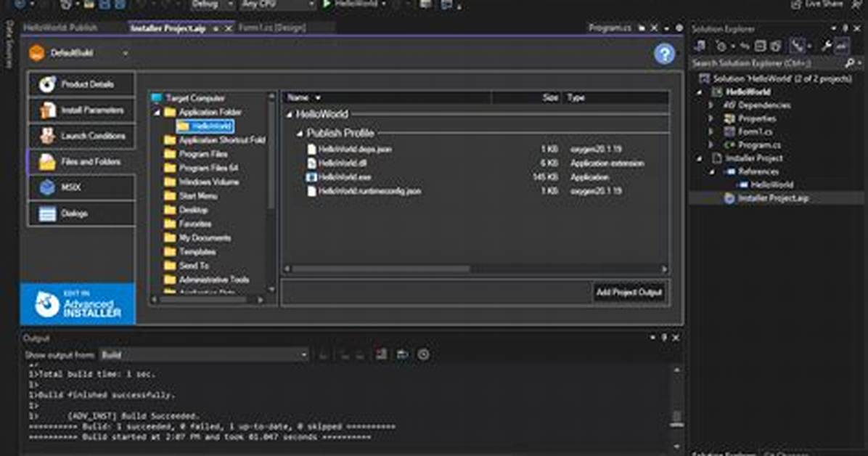
Task: Switch to the Form1.cs [Design] tab
Action: pos(272,28)
